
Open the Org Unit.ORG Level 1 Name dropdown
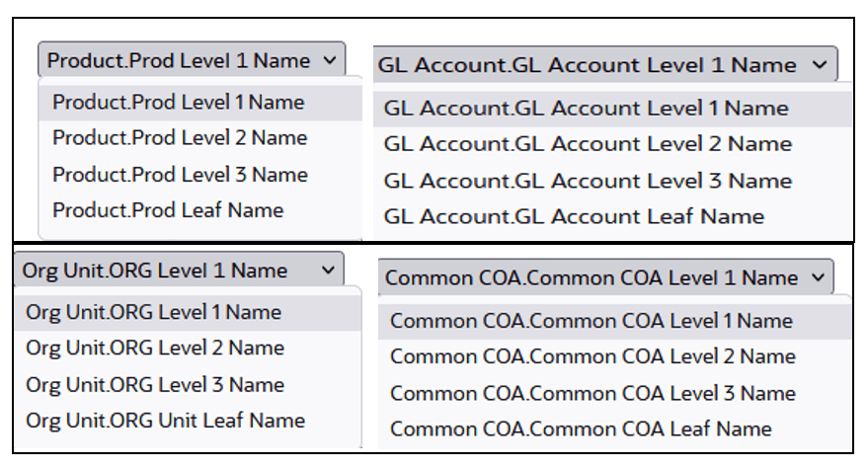(x=179, y=270)
